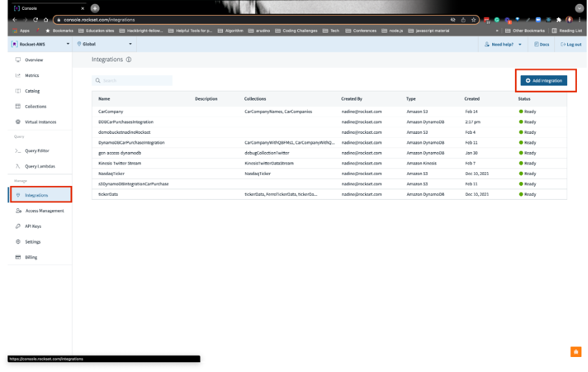Viewport: 588px width, 372px height.
Task: Click the Type column header
Action: pyautogui.click(x=411, y=99)
